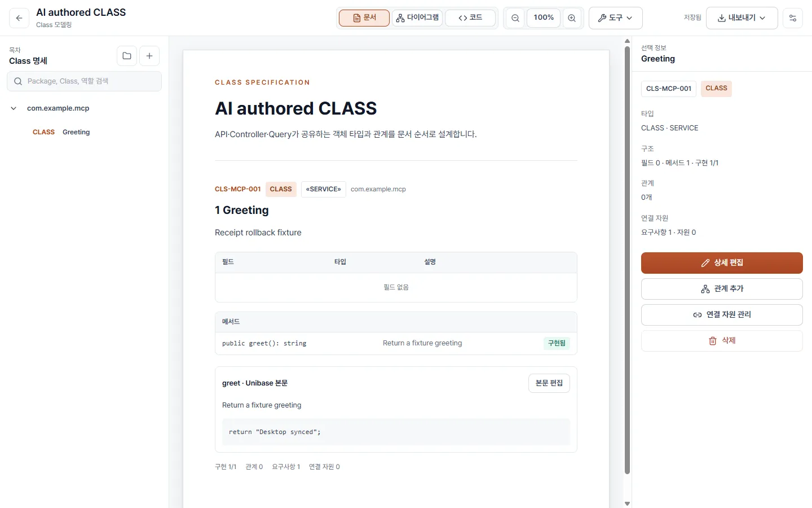Click the «SERVICE» stereotype badge
The height and width of the screenshot is (508, 812).
(324, 189)
